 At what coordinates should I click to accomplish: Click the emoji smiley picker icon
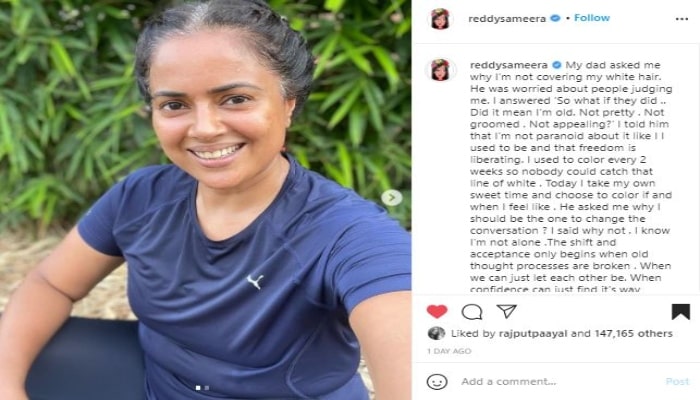click(437, 382)
